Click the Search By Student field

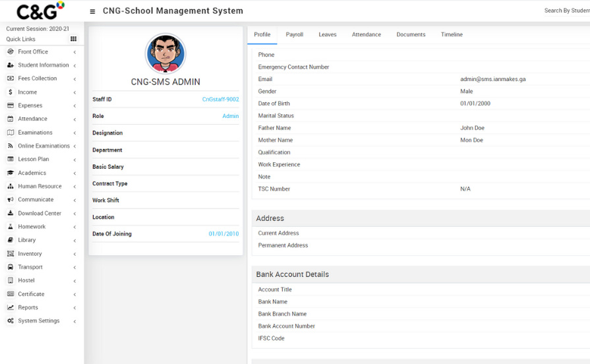(x=566, y=11)
